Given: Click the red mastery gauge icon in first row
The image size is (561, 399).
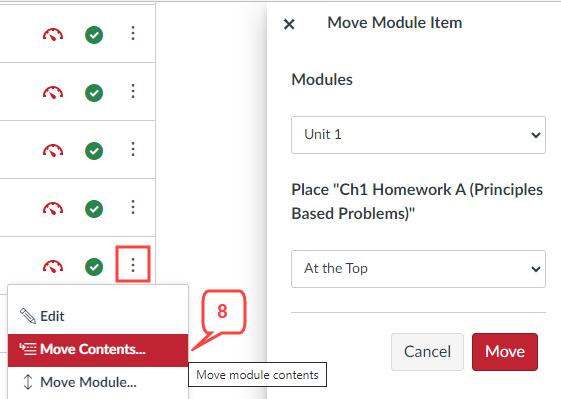Looking at the screenshot, I should pos(53,35).
